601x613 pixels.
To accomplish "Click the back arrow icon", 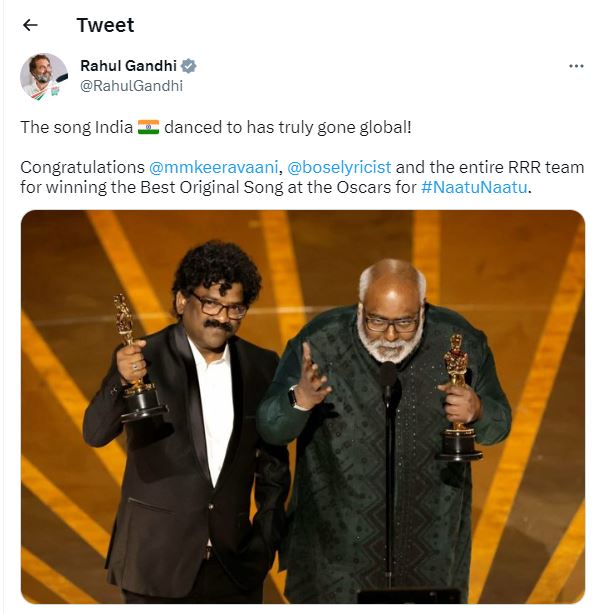I will (30, 25).
